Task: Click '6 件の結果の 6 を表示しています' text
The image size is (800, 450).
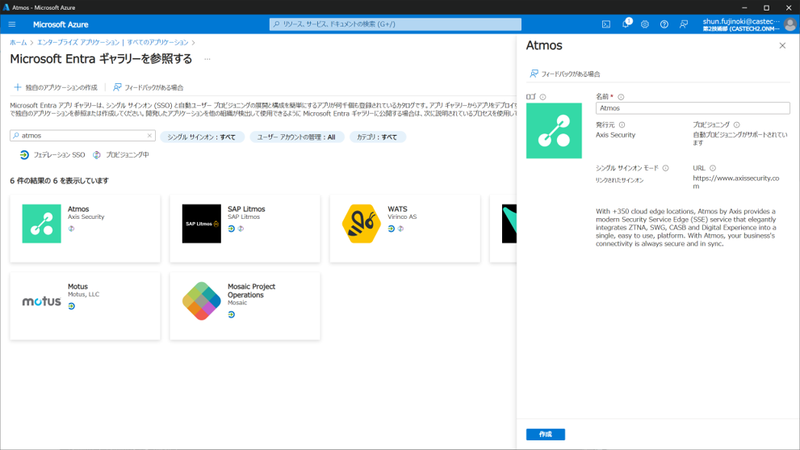Action: (59, 181)
